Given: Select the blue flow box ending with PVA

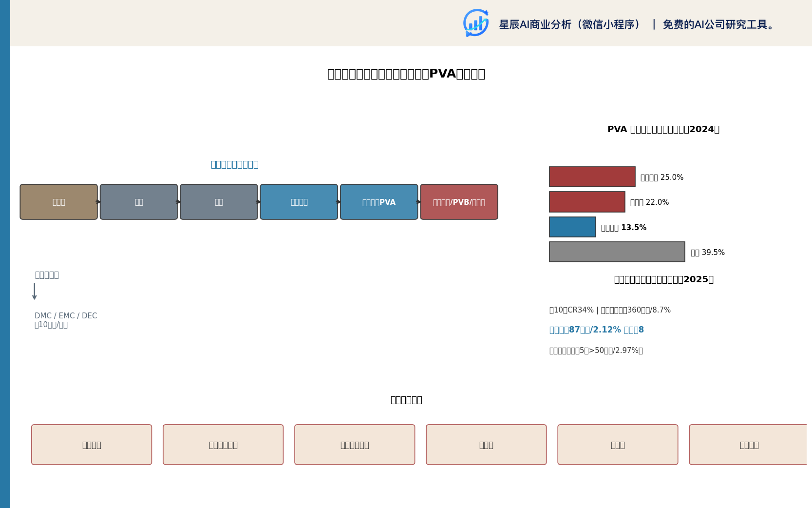Looking at the screenshot, I should point(379,202).
